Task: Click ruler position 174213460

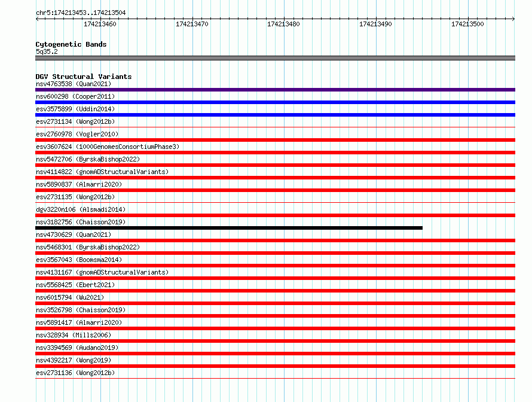Action: 100,24
